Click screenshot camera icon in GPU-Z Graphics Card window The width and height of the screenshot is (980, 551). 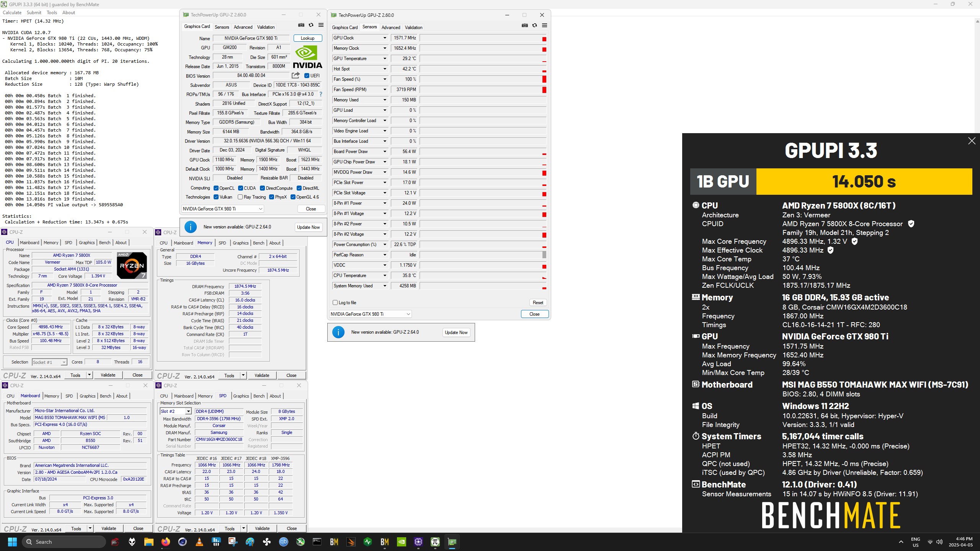(x=301, y=25)
